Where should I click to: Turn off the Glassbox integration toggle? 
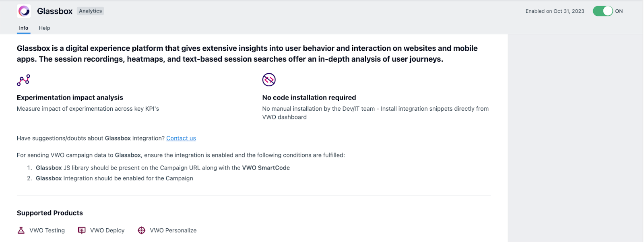point(603,11)
